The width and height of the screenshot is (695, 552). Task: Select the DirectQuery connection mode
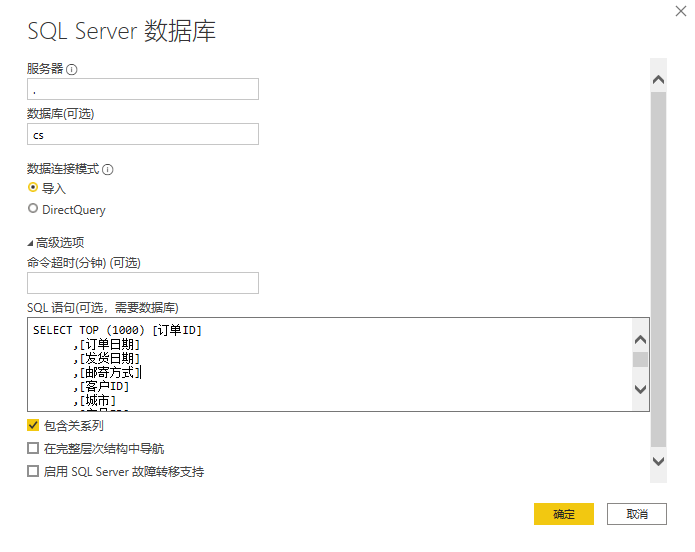click(33, 208)
